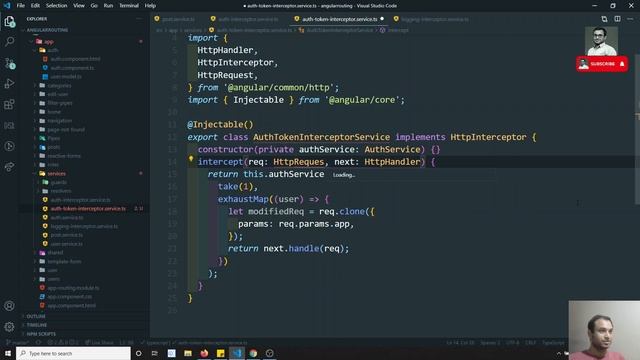This screenshot has width=640, height=360.
Task: Open auth.component.html in Explorer
Action: click(76, 59)
